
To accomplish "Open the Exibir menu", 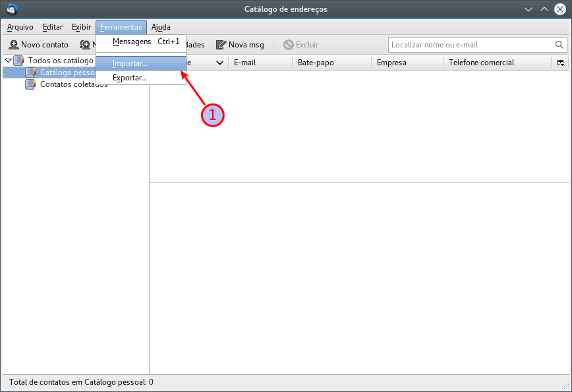I will (81, 27).
